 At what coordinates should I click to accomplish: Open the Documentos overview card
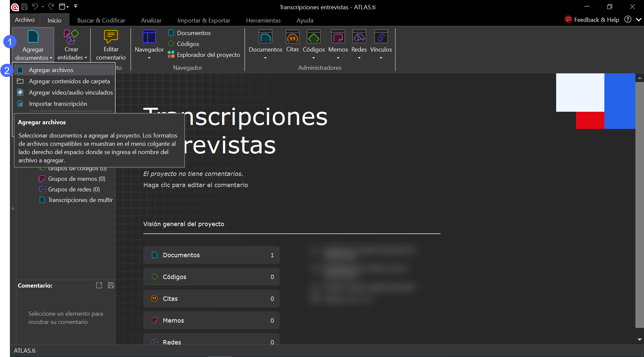click(211, 255)
